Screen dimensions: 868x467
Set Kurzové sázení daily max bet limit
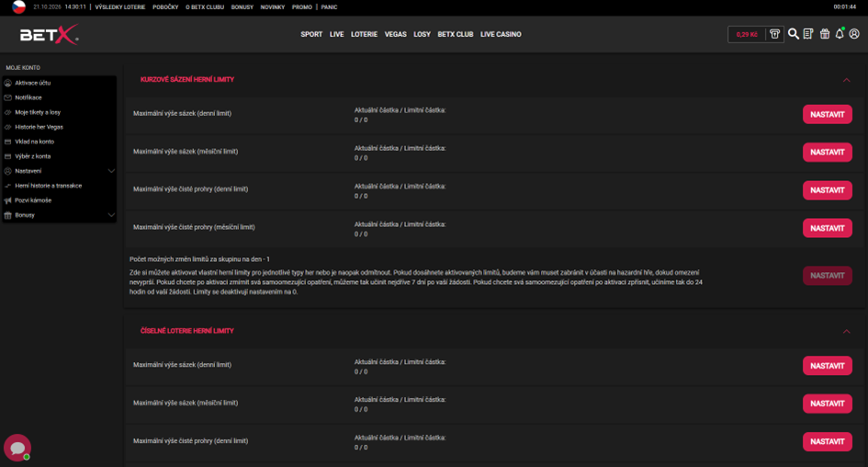(x=827, y=115)
